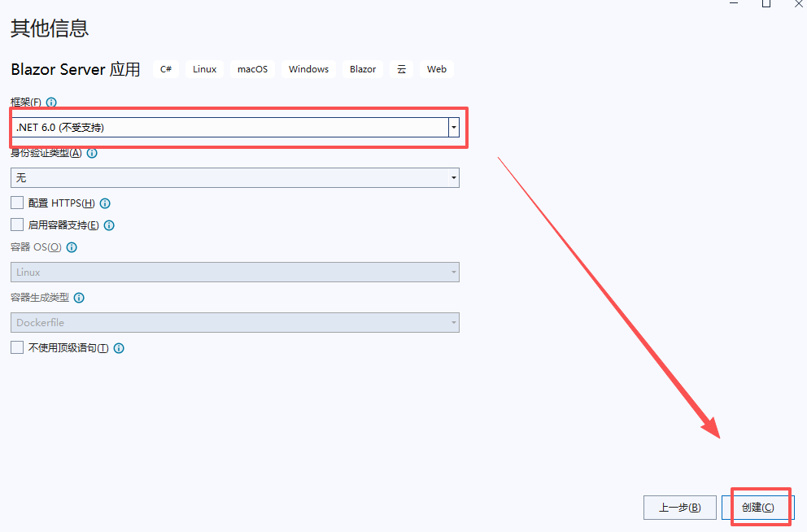Tick the 启用容器支持 checkbox
The image size is (807, 532).
pos(17,225)
